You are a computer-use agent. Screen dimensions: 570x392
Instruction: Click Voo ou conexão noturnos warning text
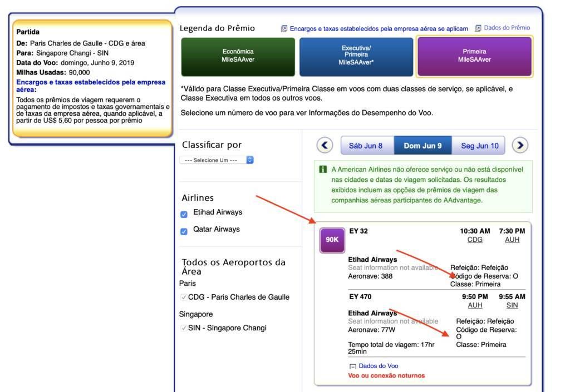pyautogui.click(x=386, y=376)
